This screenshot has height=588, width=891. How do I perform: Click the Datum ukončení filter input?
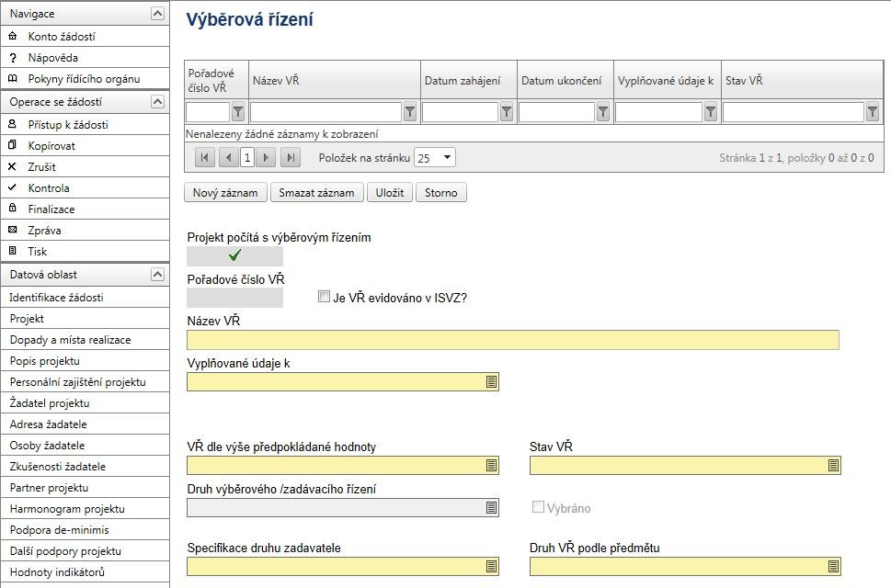tap(556, 112)
